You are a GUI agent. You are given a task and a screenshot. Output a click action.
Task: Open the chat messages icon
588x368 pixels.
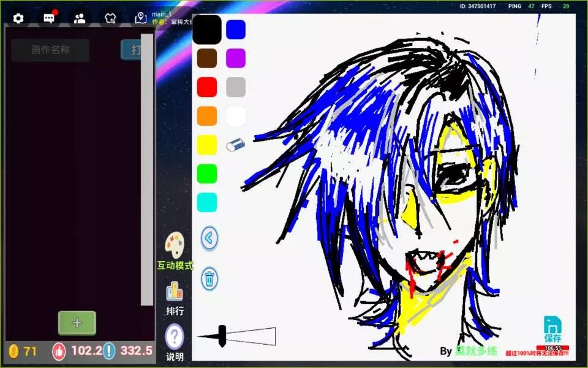pyautogui.click(x=49, y=18)
